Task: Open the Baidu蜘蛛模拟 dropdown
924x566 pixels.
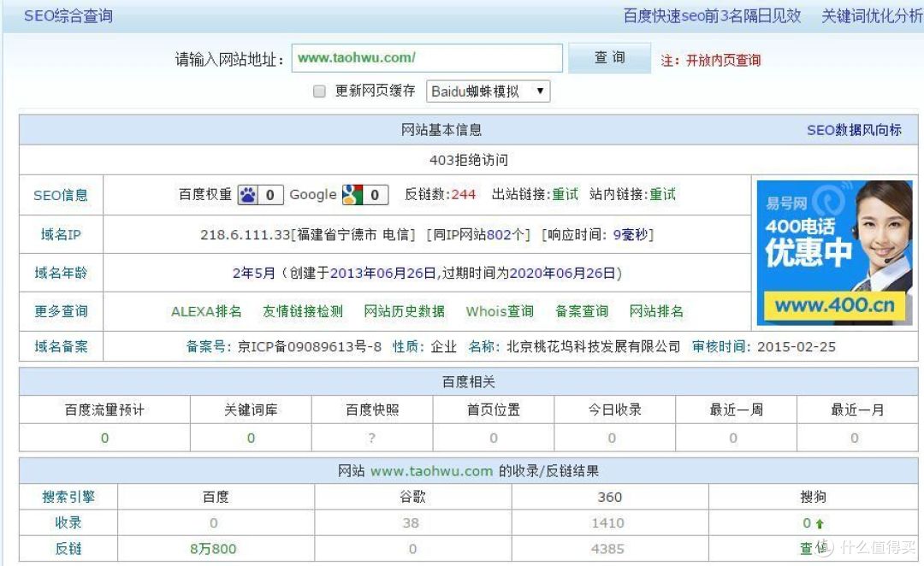Action: pyautogui.click(x=488, y=91)
